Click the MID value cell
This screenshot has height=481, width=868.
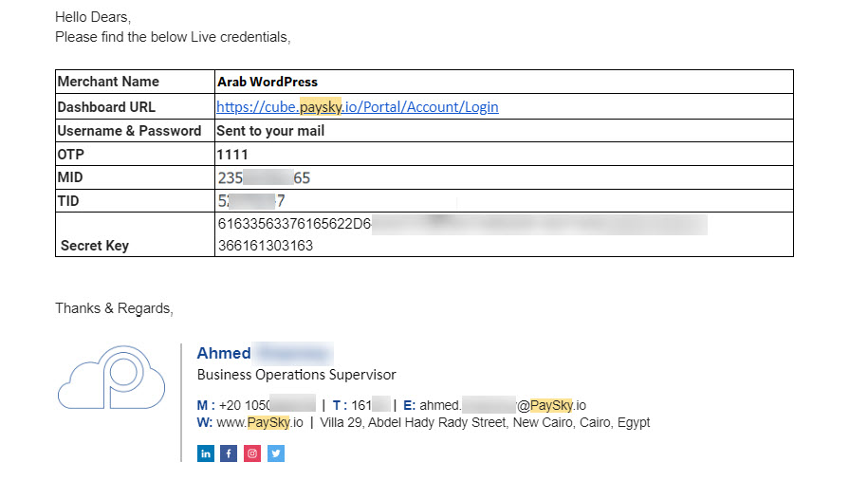pyautogui.click(x=264, y=177)
